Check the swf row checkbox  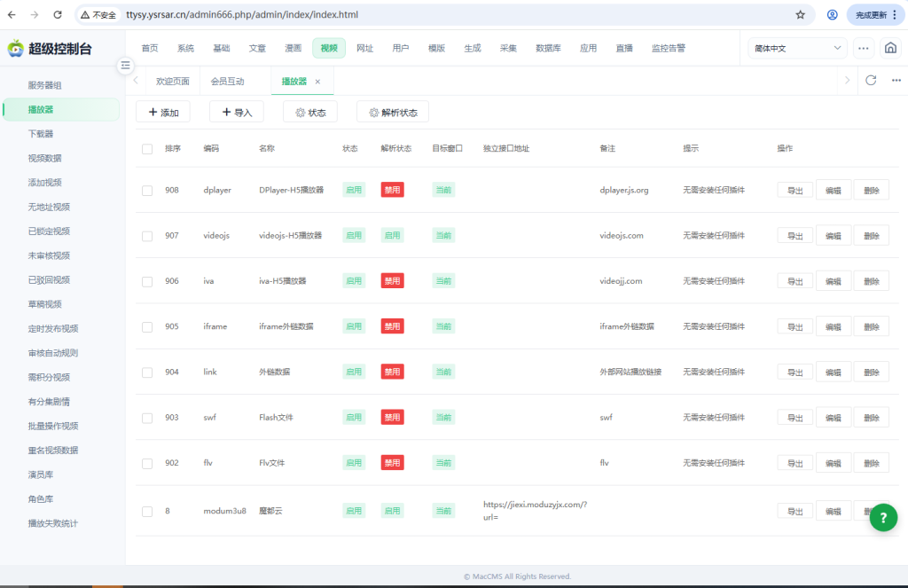[147, 419]
